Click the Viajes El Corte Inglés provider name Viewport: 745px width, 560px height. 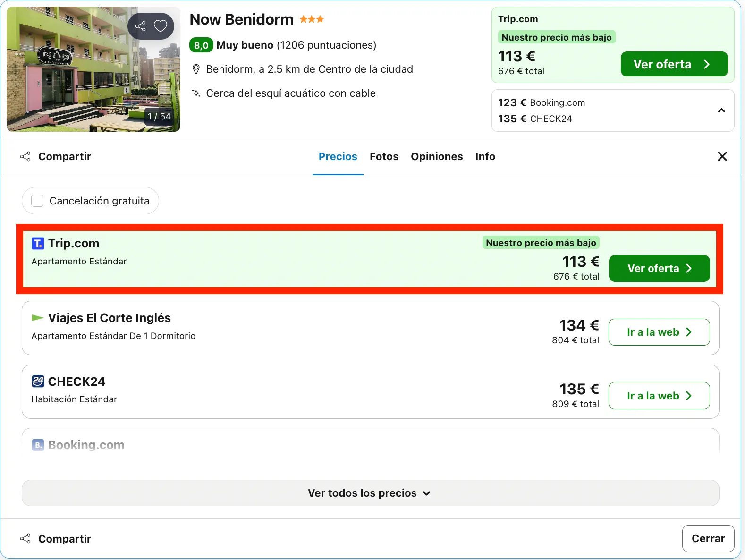(110, 318)
